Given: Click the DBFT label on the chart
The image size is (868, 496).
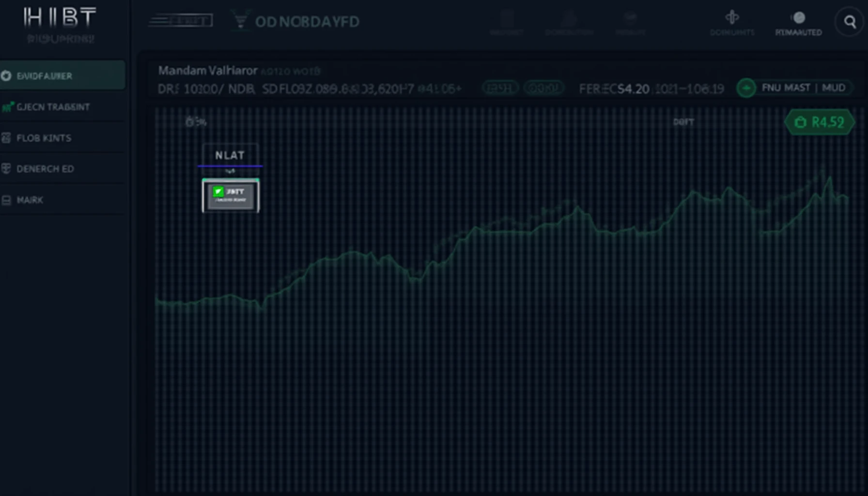Looking at the screenshot, I should pos(683,122).
